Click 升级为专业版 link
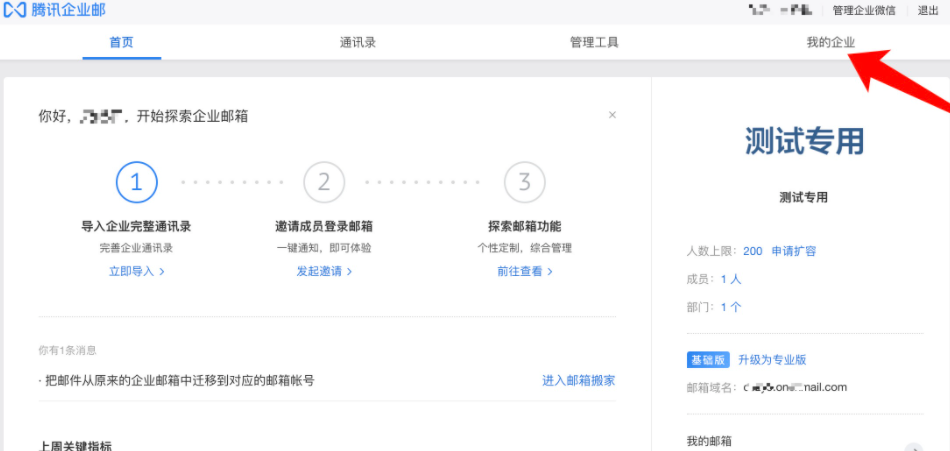This screenshot has height=451, width=950. click(x=772, y=360)
